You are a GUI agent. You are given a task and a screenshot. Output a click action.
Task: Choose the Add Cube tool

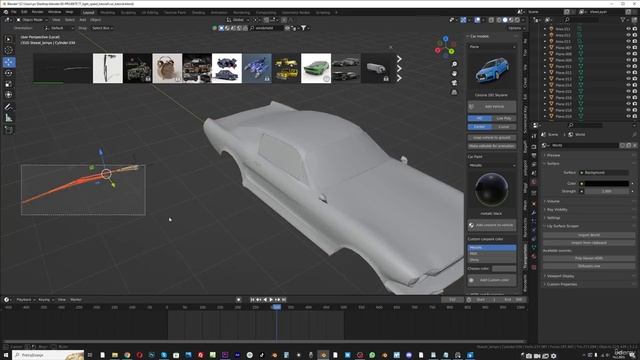[x=9, y=130]
